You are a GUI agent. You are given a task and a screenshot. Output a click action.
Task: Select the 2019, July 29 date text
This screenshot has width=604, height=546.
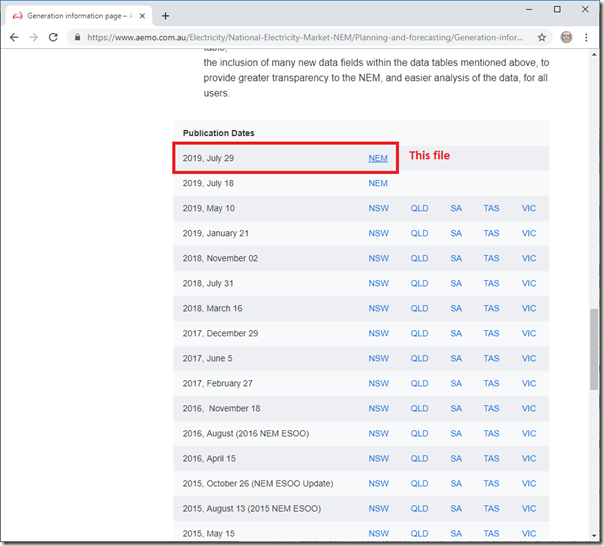(x=208, y=158)
